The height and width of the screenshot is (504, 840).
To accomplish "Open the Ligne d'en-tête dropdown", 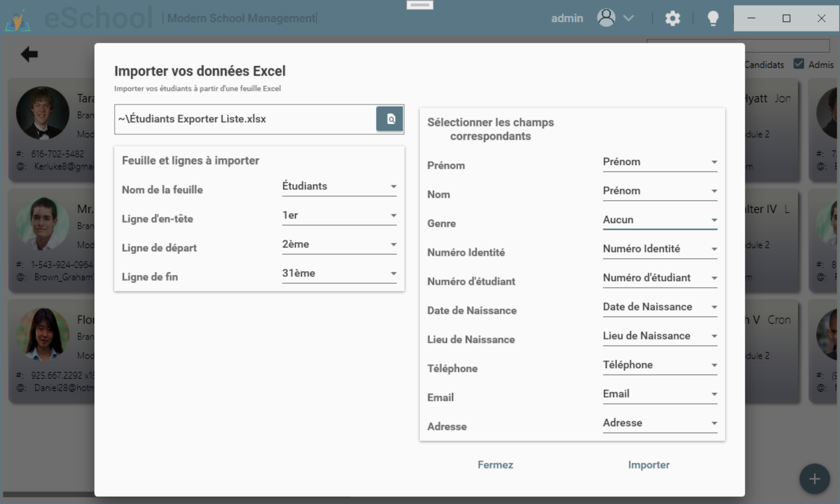I will tap(339, 215).
